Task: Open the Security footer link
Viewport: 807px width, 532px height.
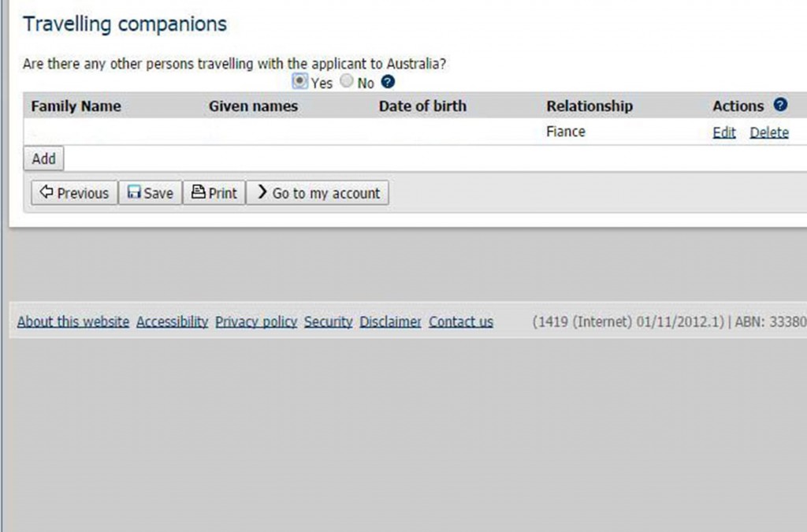Action: tap(329, 322)
